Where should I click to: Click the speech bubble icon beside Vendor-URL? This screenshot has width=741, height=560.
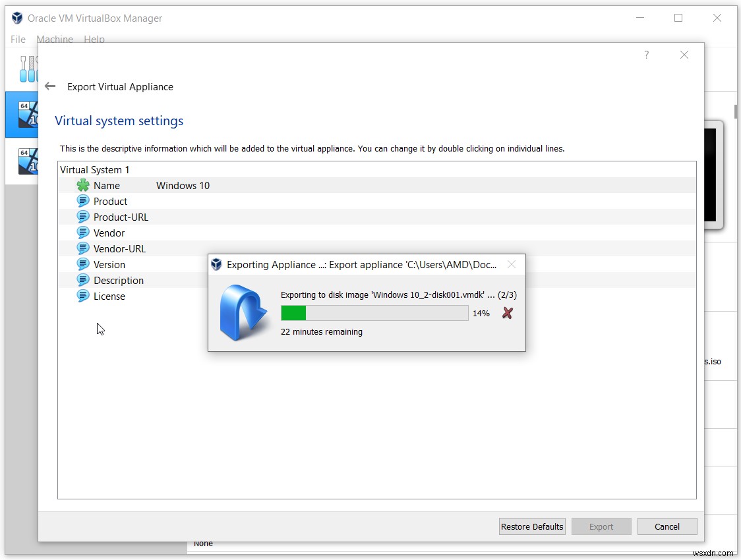click(83, 248)
